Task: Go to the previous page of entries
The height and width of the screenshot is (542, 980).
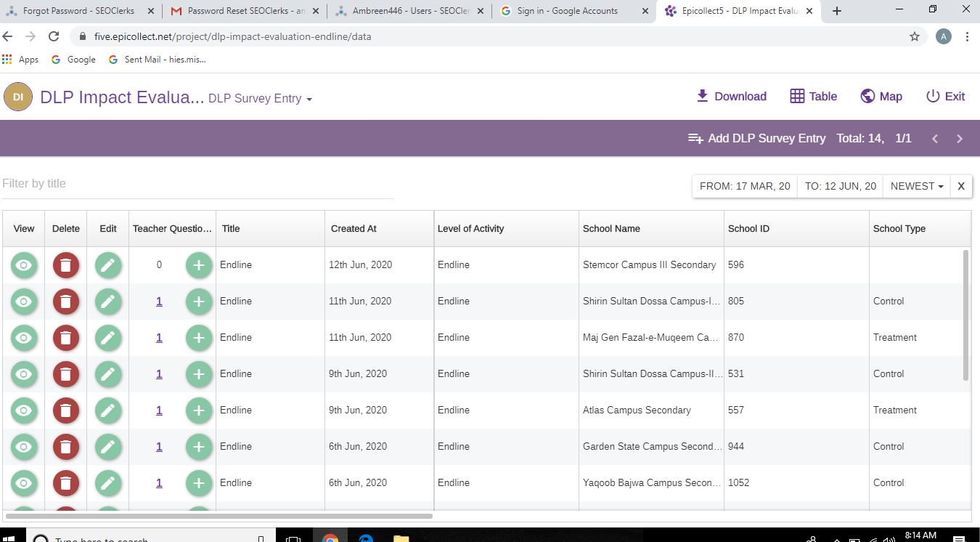Action: [x=935, y=139]
